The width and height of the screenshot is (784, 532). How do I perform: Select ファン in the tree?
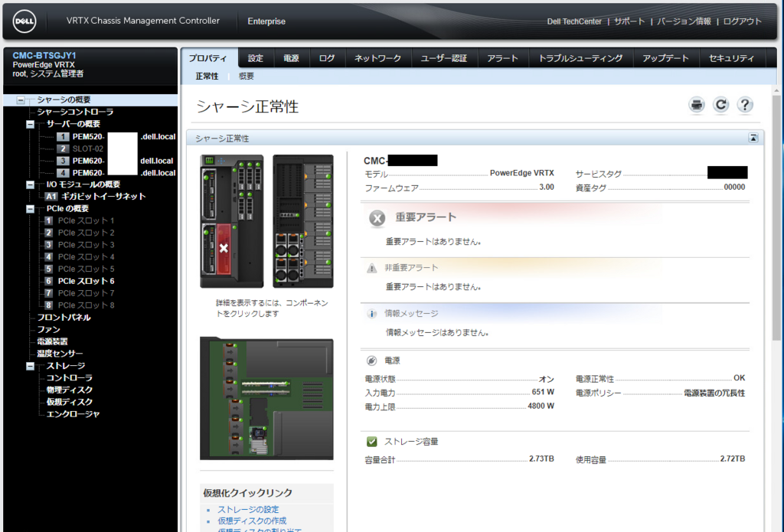[48, 329]
